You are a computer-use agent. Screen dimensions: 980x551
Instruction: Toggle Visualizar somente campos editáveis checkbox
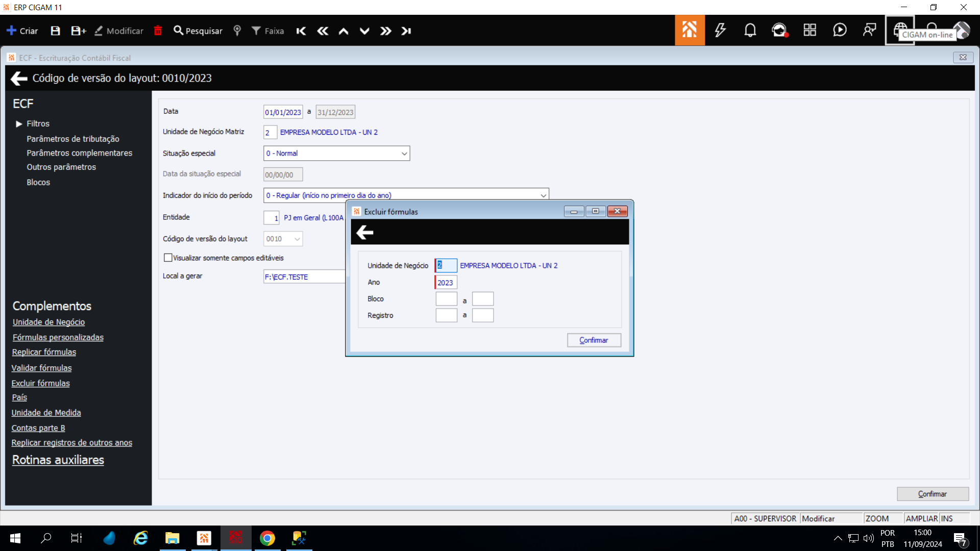click(168, 258)
